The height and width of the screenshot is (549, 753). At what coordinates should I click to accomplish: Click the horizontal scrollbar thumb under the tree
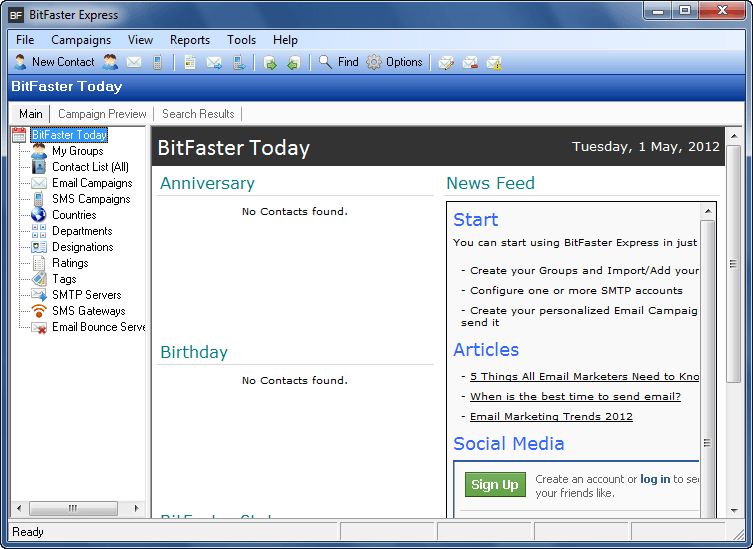(x=73, y=508)
